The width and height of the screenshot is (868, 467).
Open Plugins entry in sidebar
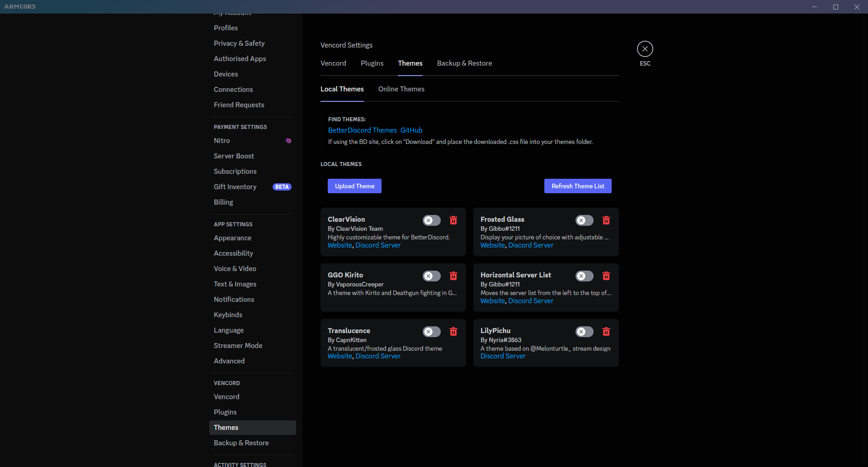click(253, 412)
